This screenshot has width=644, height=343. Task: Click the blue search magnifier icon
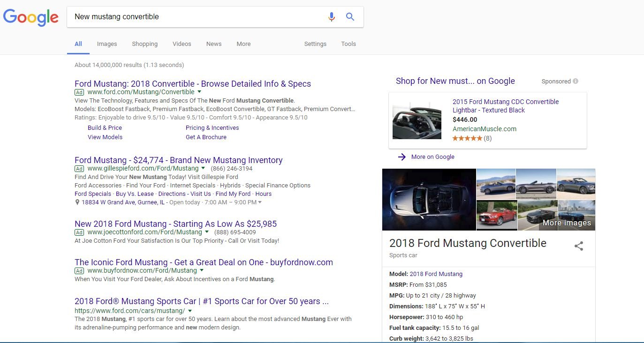click(350, 17)
